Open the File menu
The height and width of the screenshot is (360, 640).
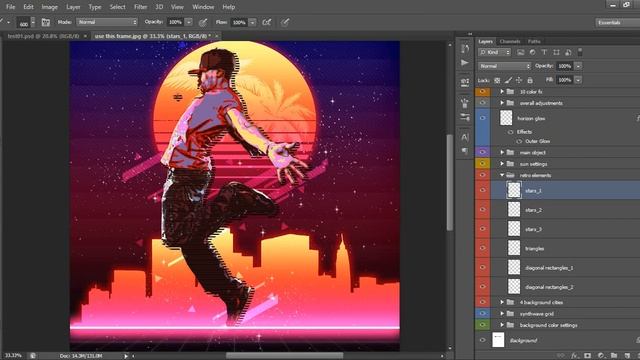(10, 7)
